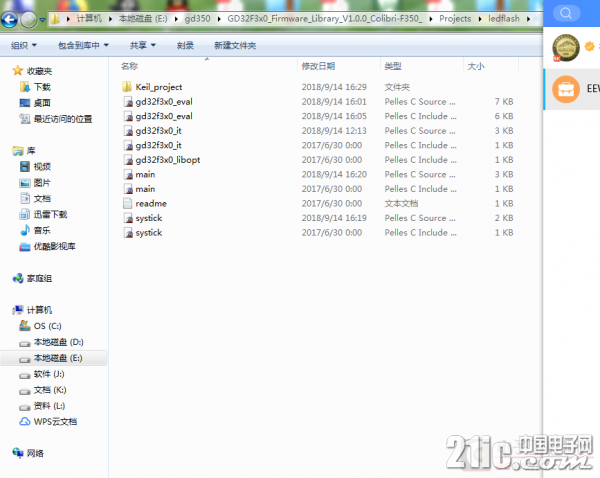This screenshot has height=478, width=600.
Task: Select the gd32f3x0_it C Source file icon
Action: pyautogui.click(x=128, y=131)
